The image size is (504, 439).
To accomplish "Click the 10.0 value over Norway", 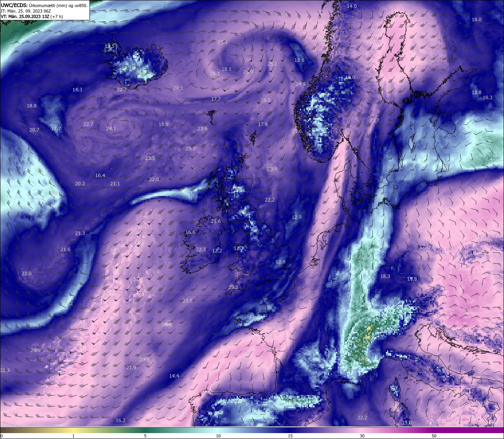I will point(350,77).
